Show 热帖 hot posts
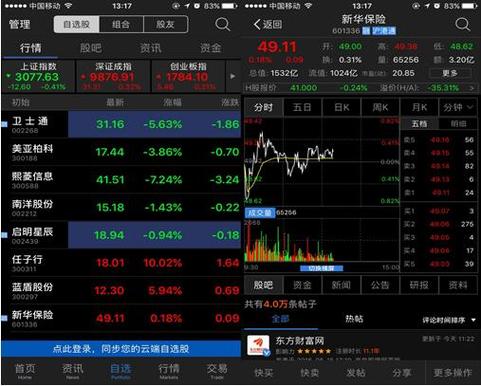This screenshot has height=386, width=481. 354,319
